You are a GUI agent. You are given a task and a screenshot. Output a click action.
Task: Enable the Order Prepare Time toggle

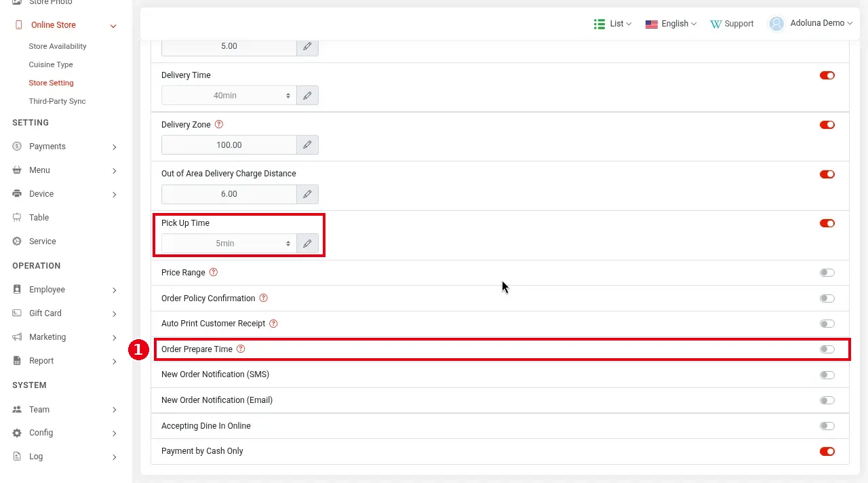(827, 349)
